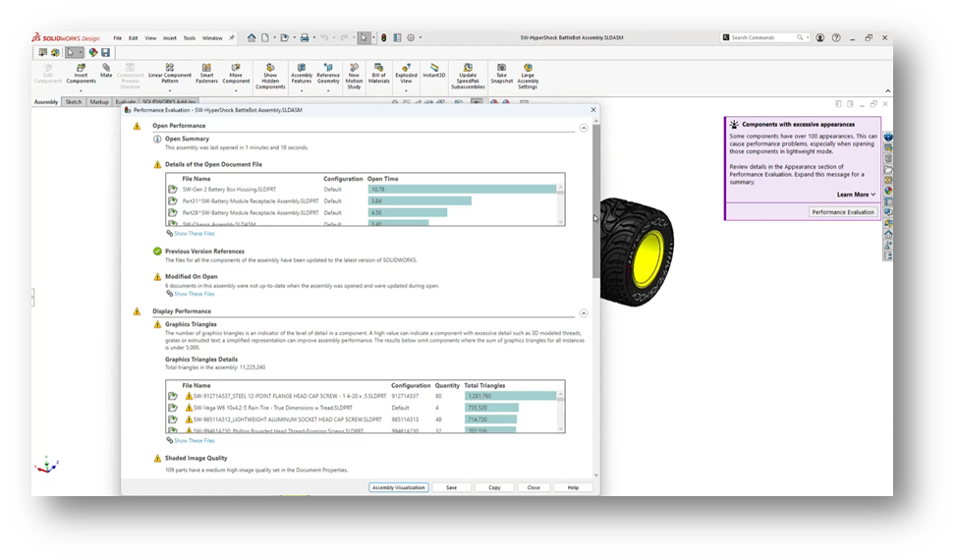Select SW-Vega W6 Rain Tire file row
Screen dimensions: 957x560
(364, 408)
